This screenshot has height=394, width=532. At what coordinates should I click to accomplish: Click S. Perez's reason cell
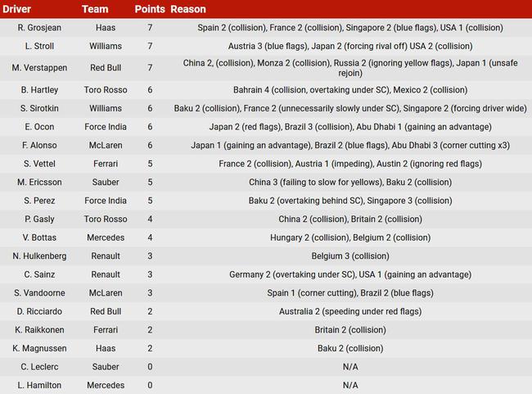pyautogui.click(x=350, y=201)
